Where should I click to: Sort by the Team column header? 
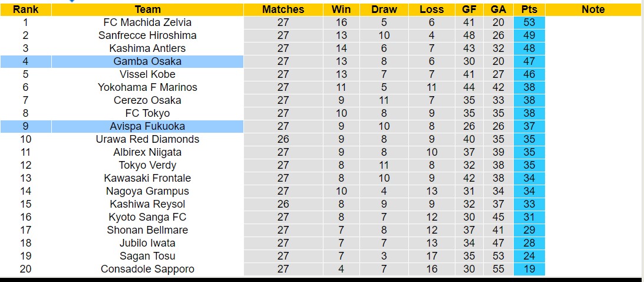click(x=147, y=9)
